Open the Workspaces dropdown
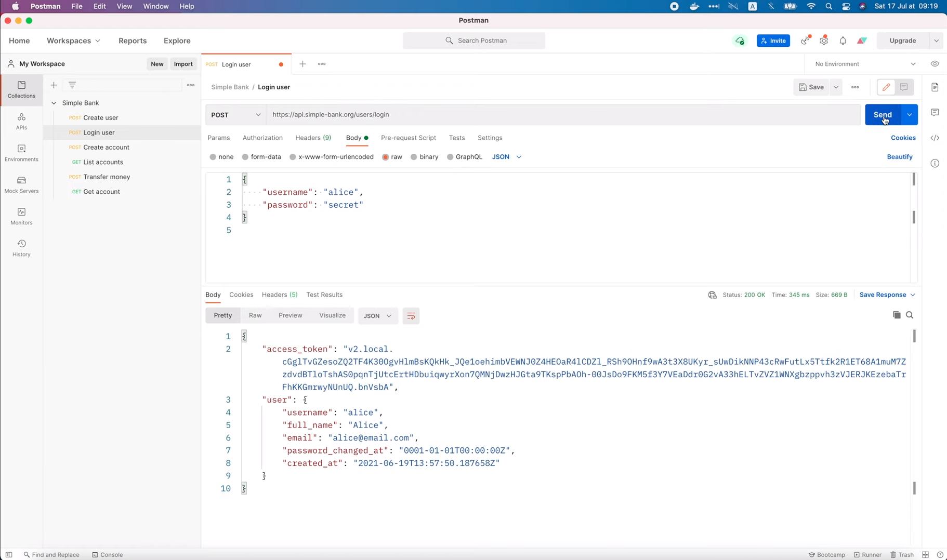The image size is (947, 560). coord(73,41)
